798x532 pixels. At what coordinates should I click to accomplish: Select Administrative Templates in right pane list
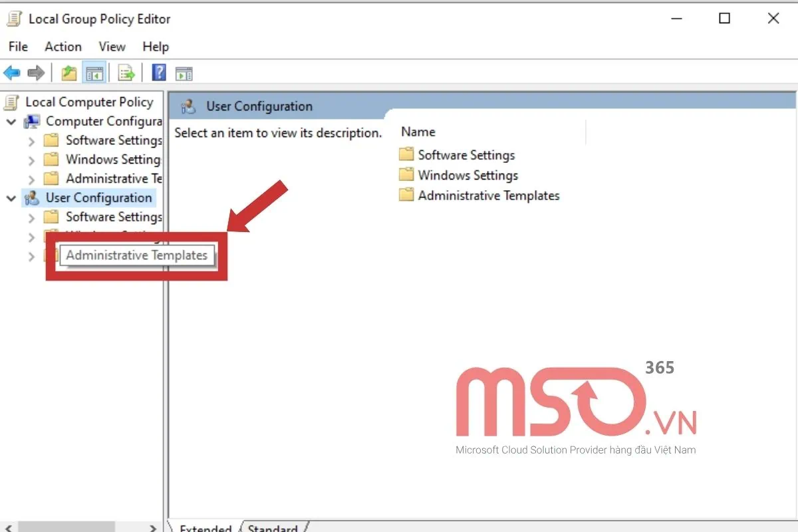click(488, 196)
